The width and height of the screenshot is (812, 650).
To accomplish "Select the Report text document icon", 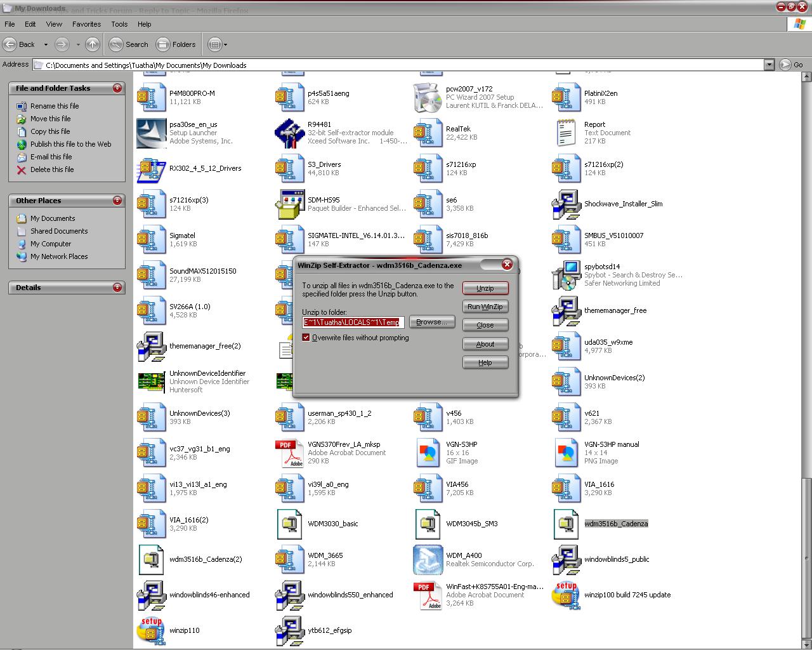I will [x=566, y=133].
